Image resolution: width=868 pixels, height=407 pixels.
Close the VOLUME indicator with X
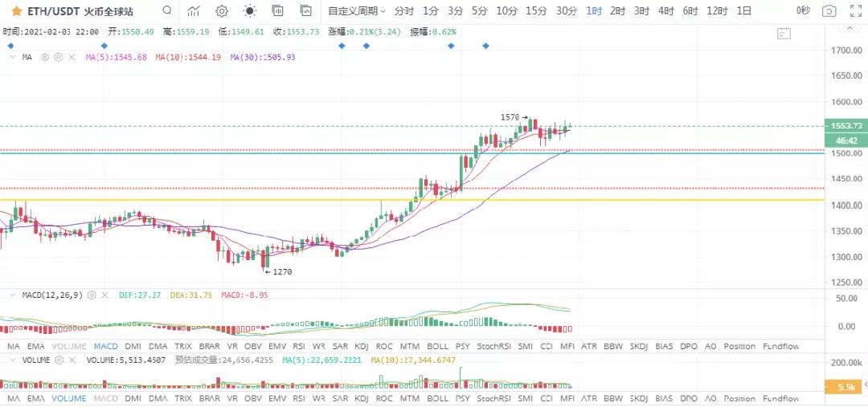73,360
